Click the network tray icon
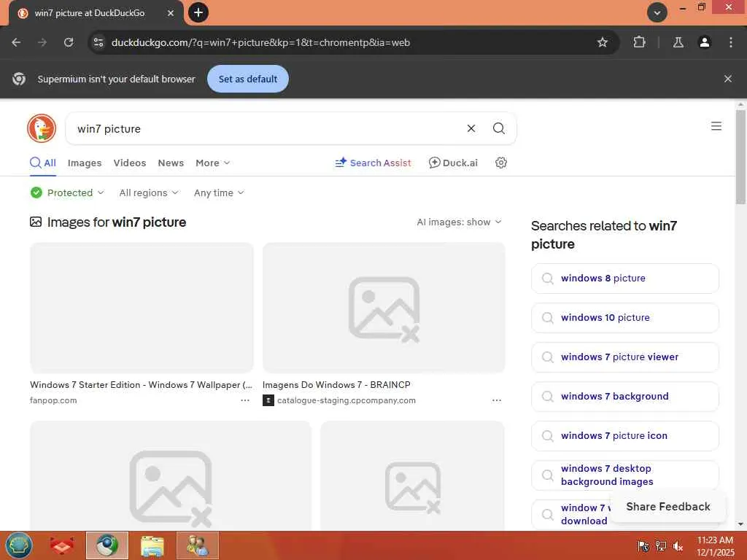The width and height of the screenshot is (747, 560). (661, 545)
